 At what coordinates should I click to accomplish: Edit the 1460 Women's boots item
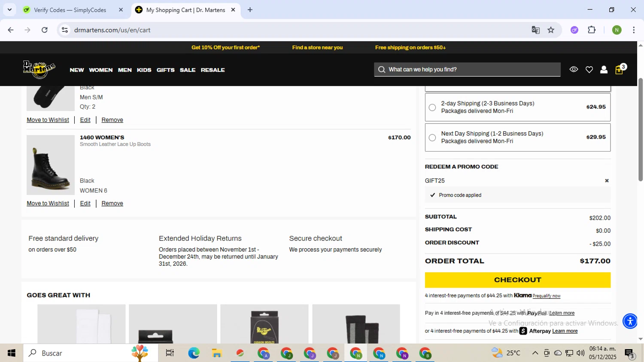click(85, 204)
